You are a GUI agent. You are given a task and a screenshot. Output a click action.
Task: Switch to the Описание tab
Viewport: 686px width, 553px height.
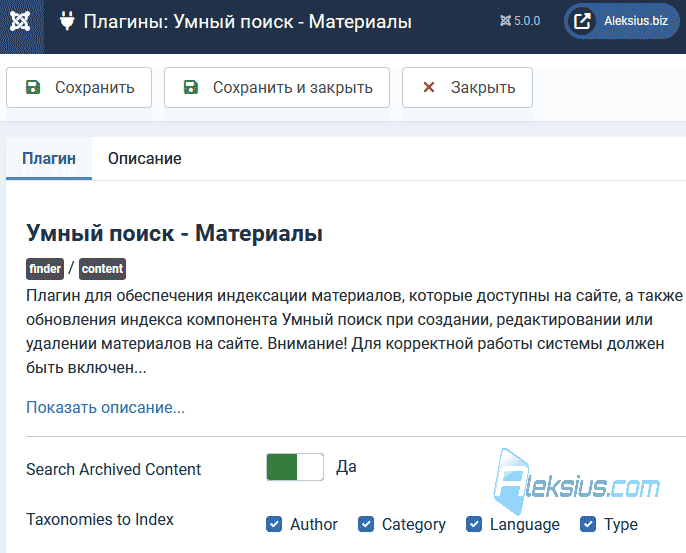[x=144, y=158]
